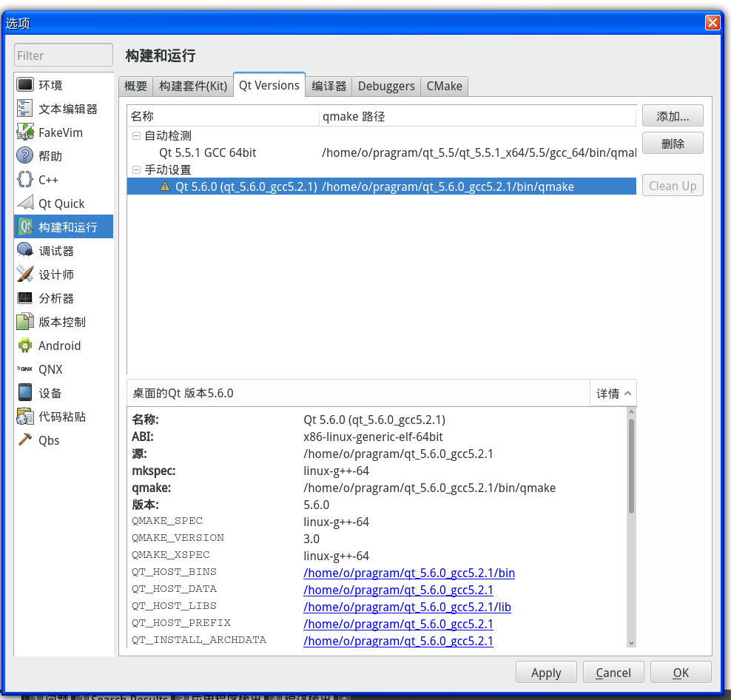Click the 删除 button
The width and height of the screenshot is (731, 700).
tap(673, 143)
